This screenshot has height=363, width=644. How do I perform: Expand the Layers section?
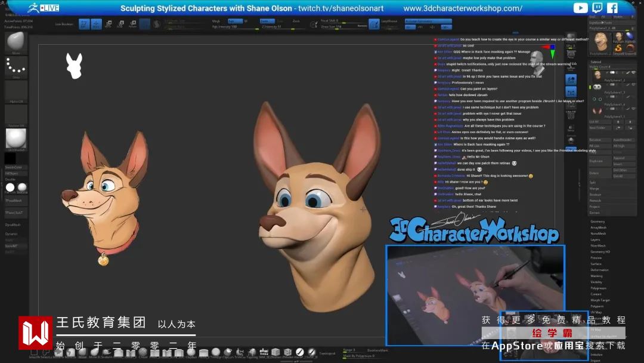[x=596, y=239]
